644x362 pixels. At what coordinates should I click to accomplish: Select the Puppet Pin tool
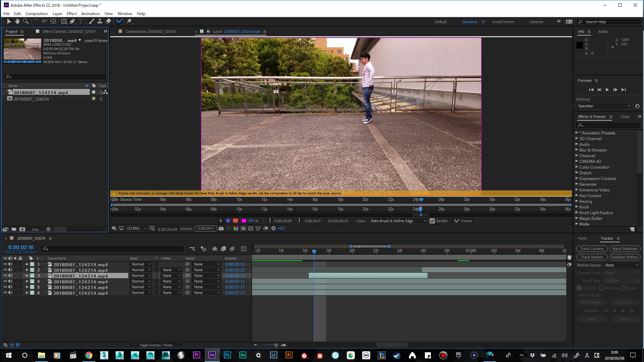click(x=129, y=21)
